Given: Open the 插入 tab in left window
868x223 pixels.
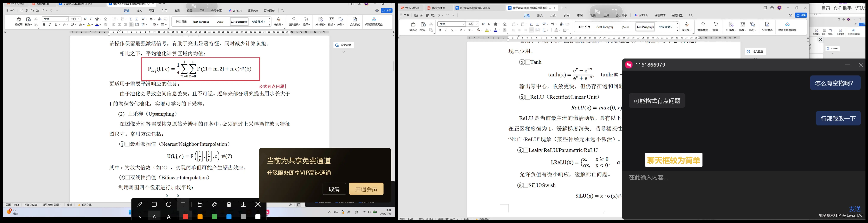Looking at the screenshot, I should (139, 11).
